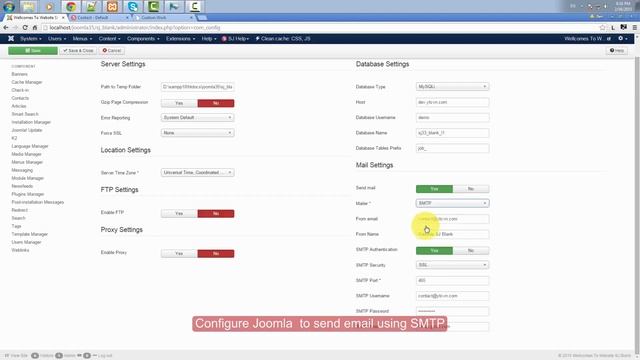
Task: Open the SJ Help menu
Action: pyautogui.click(x=236, y=38)
